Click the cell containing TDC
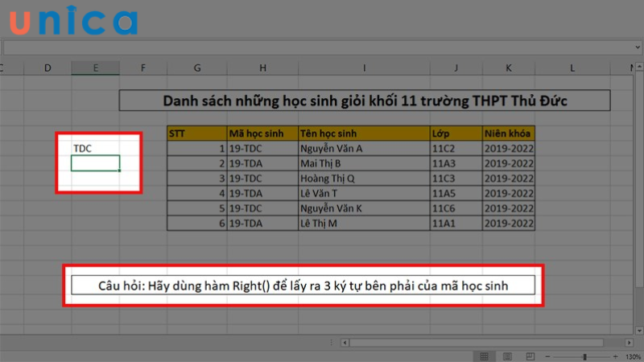The image size is (644, 362). tap(95, 149)
